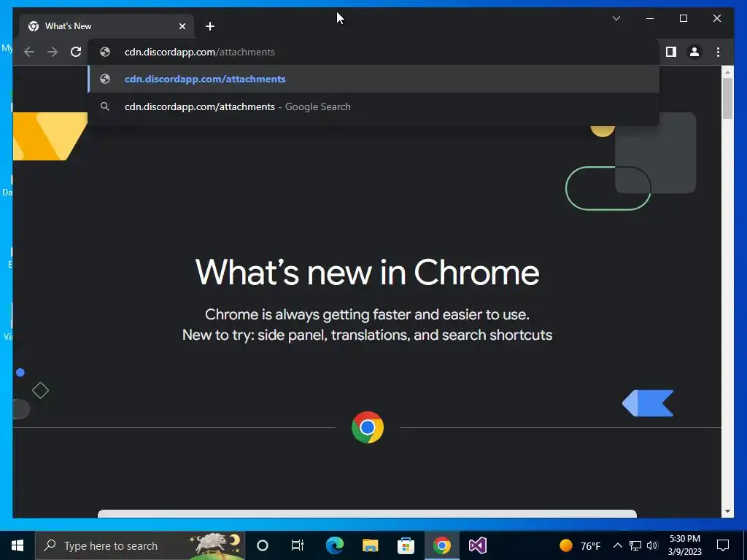Open Visual Studio from the taskbar
This screenshot has height=560, width=747.
(x=477, y=545)
